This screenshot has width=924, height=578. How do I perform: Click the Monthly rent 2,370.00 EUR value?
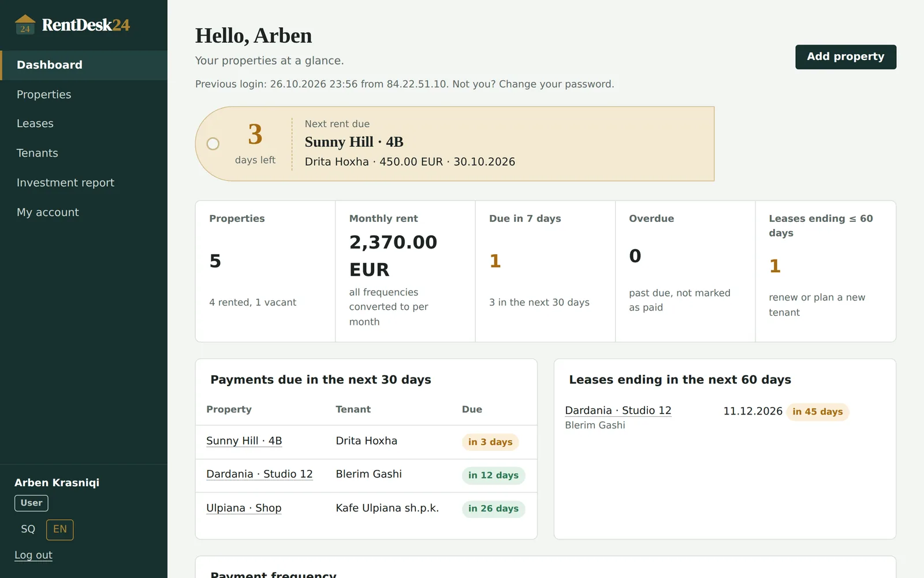click(x=393, y=255)
